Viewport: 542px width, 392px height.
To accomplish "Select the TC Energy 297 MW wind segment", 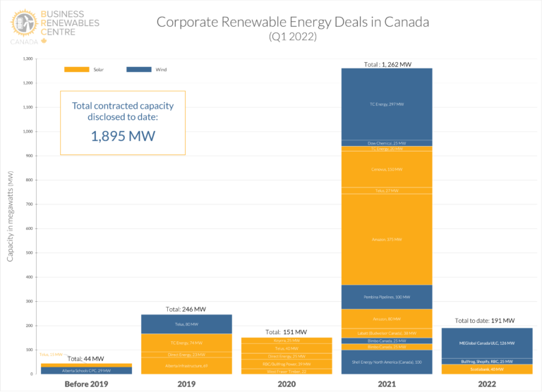I will [387, 104].
